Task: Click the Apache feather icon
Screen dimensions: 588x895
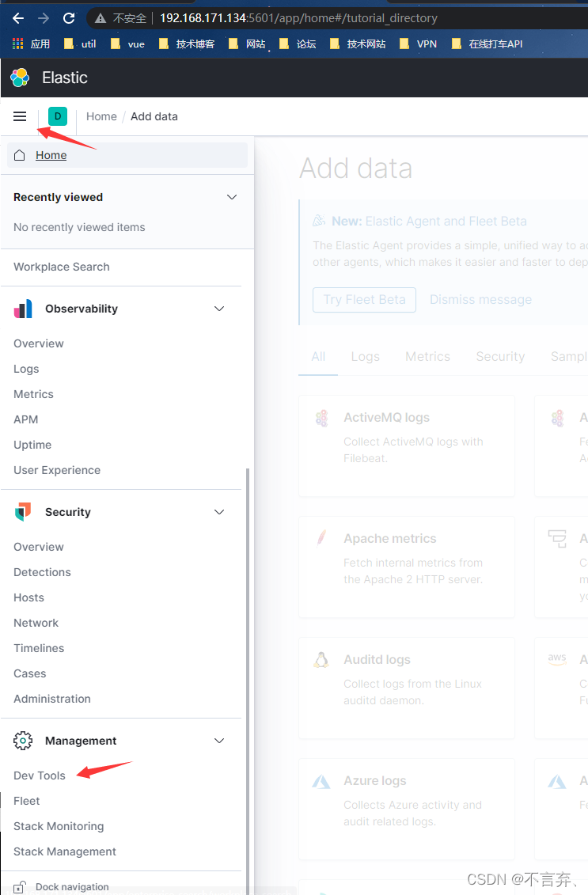Action: 321,538
